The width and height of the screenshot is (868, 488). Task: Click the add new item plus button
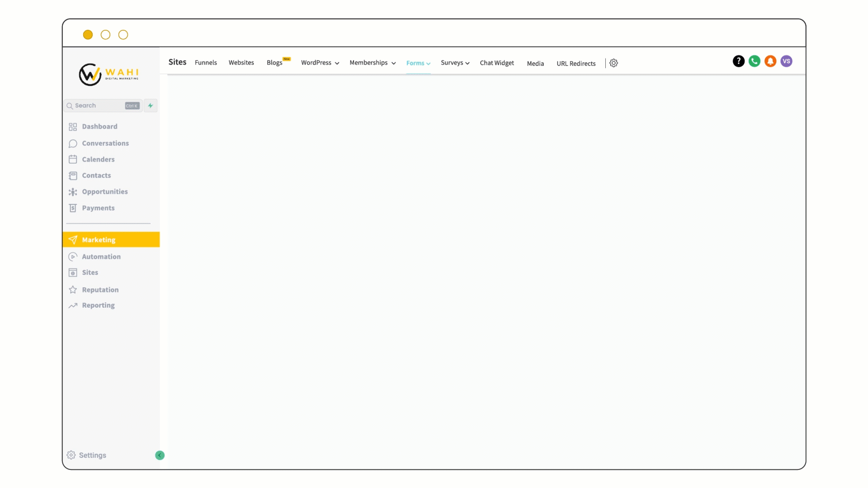(x=150, y=105)
